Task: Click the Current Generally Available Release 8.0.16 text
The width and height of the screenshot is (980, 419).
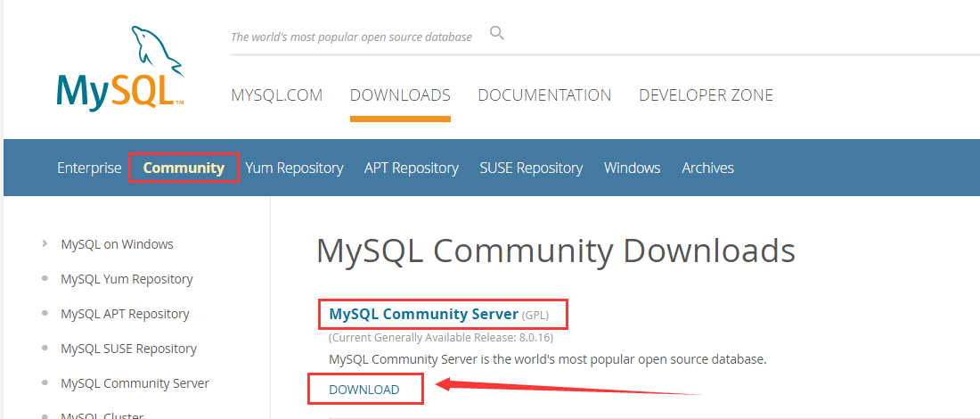Action: [441, 338]
